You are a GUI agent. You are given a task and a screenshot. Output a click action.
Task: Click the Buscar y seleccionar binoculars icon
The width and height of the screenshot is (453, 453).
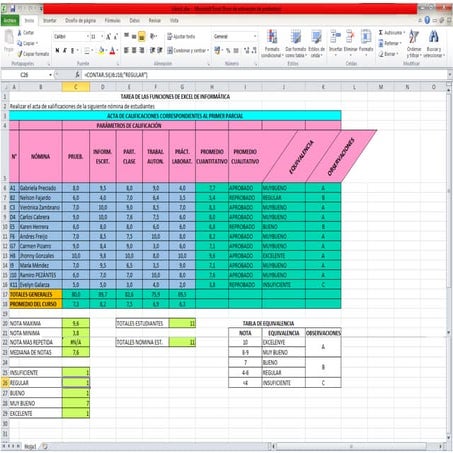click(434, 36)
